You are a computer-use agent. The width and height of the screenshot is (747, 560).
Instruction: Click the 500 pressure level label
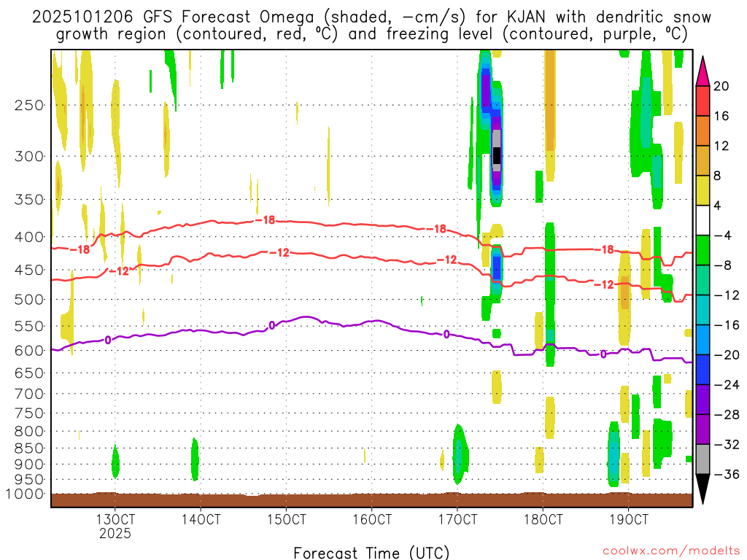click(29, 300)
